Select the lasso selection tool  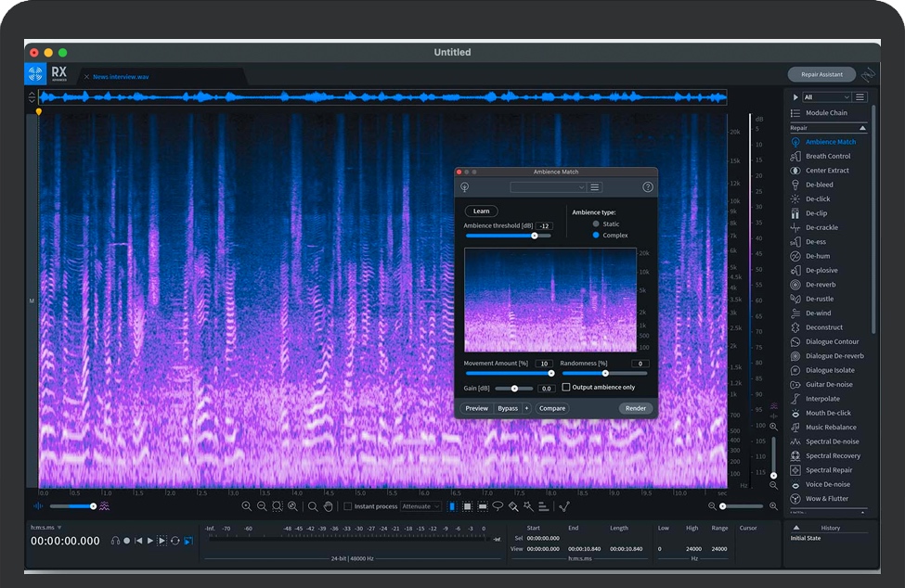[x=498, y=506]
